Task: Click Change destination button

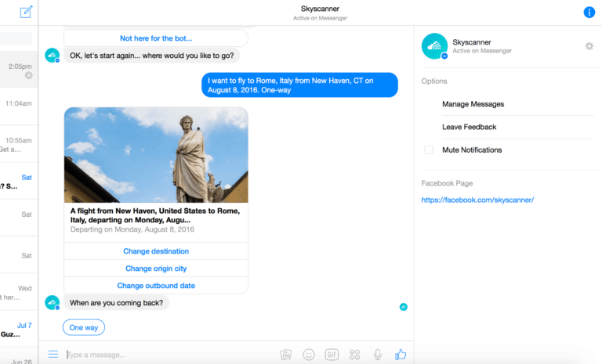Action: coord(156,250)
